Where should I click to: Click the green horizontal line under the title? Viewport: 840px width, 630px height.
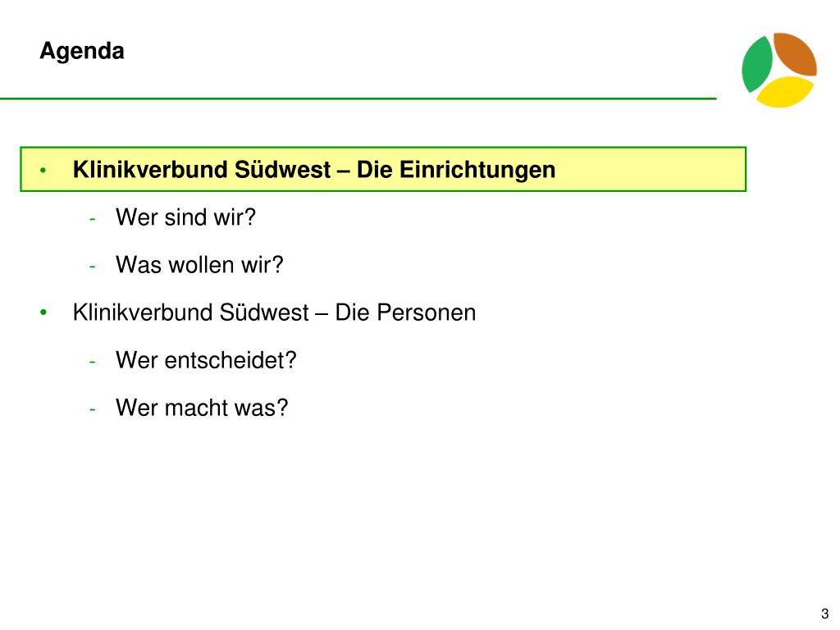(358, 98)
